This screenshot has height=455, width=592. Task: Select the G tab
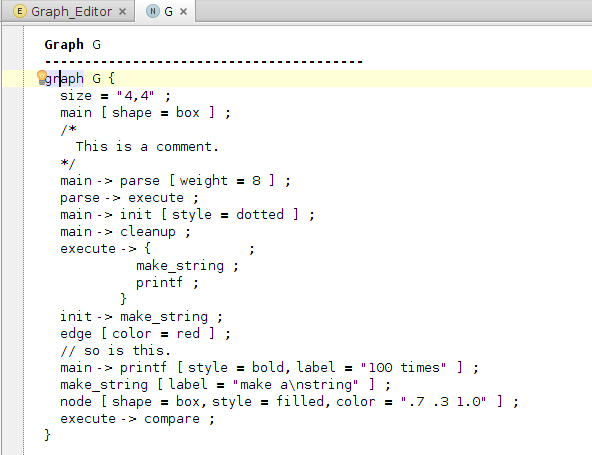[x=166, y=11]
